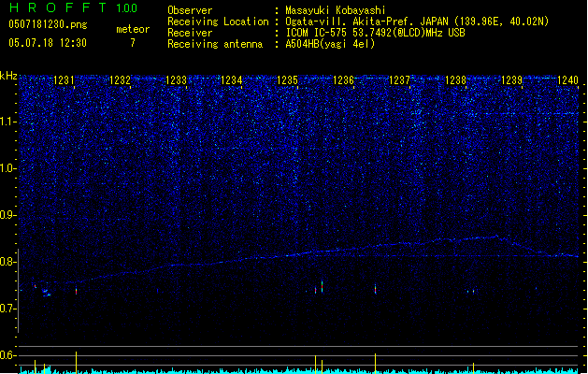Click the yellow detection bar near 1238
This screenshot has width=588, height=374.
point(473,368)
